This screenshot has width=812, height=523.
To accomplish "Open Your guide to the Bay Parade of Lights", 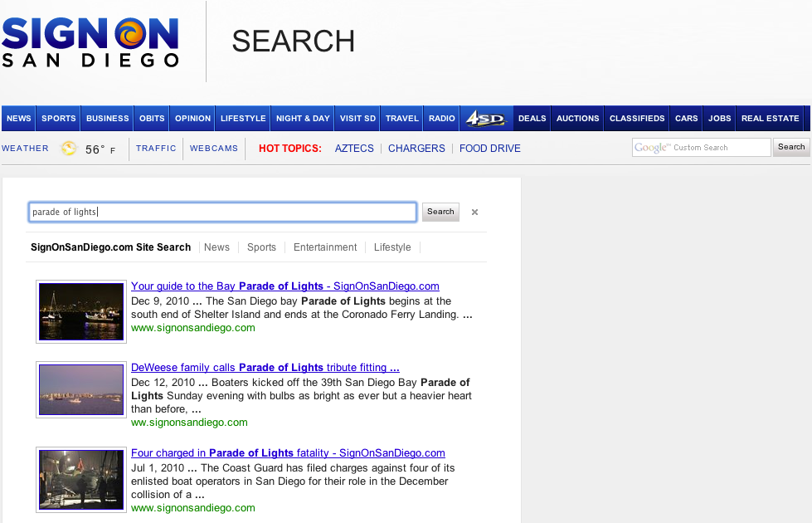I will tap(284, 286).
